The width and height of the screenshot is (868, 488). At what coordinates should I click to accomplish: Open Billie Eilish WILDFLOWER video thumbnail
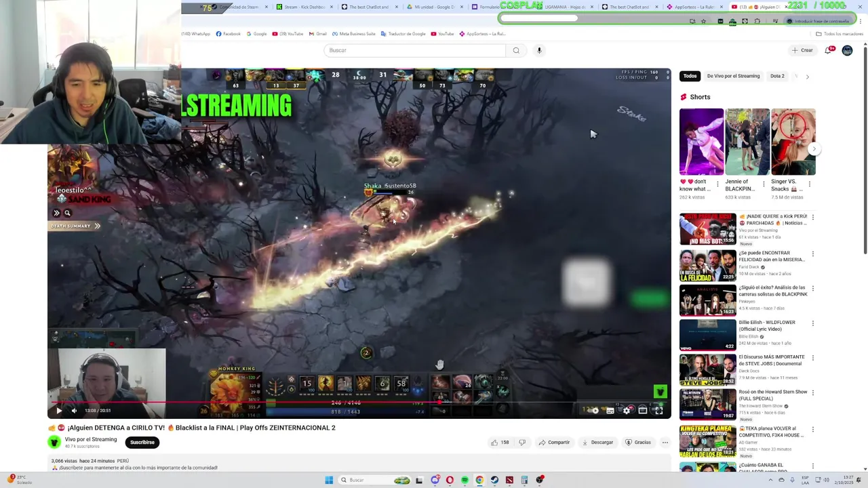(707, 335)
